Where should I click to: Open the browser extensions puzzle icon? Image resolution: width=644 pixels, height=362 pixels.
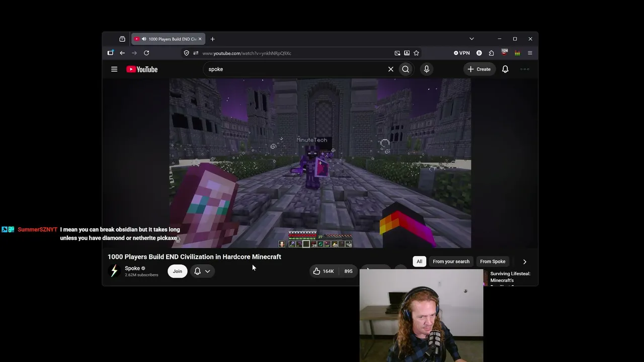point(492,53)
